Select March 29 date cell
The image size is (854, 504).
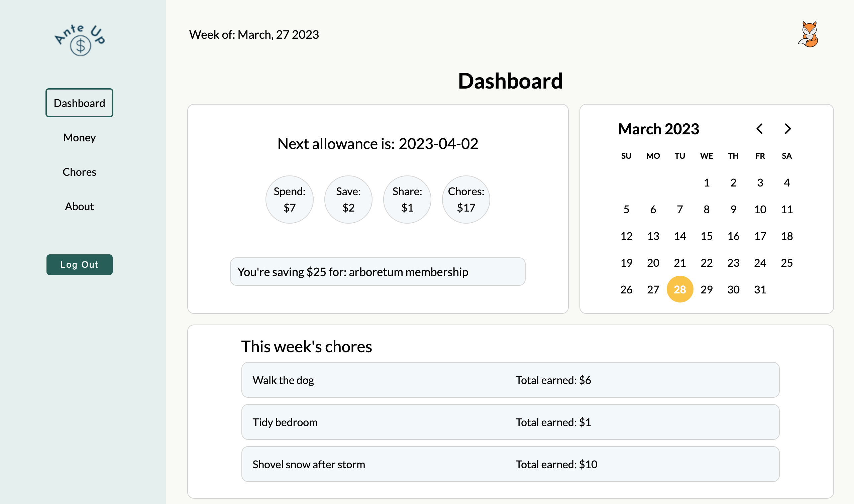pos(707,289)
